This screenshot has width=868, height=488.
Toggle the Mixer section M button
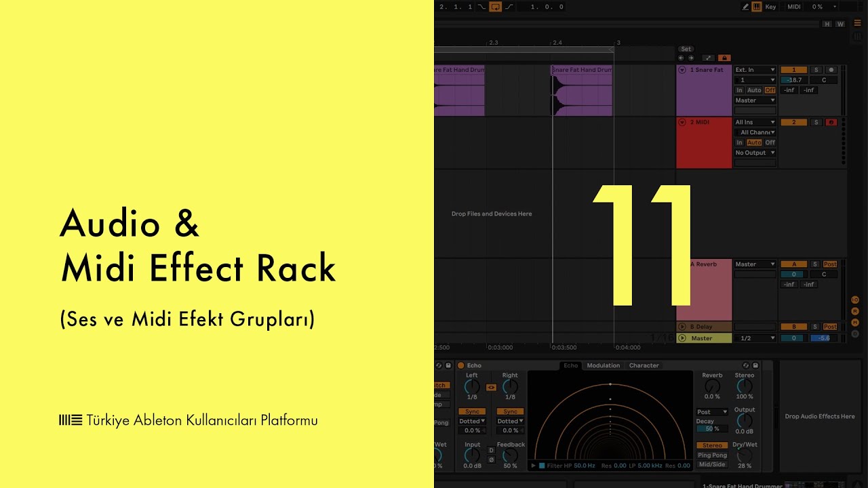(855, 323)
